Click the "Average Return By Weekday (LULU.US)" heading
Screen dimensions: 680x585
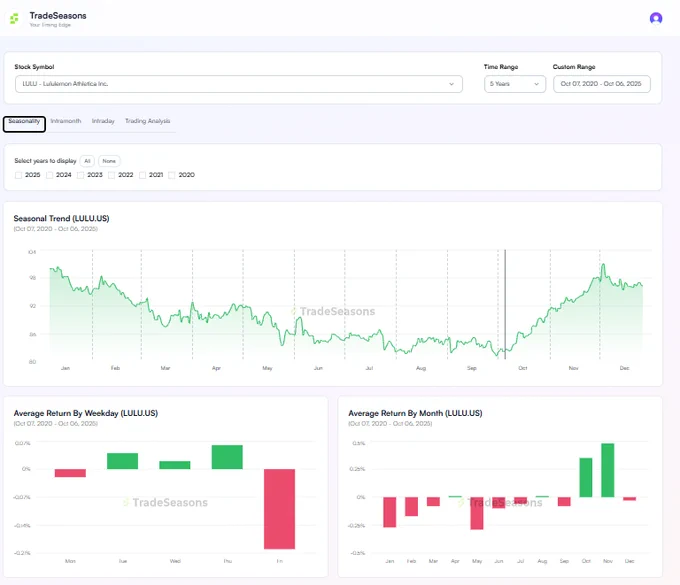click(85, 413)
